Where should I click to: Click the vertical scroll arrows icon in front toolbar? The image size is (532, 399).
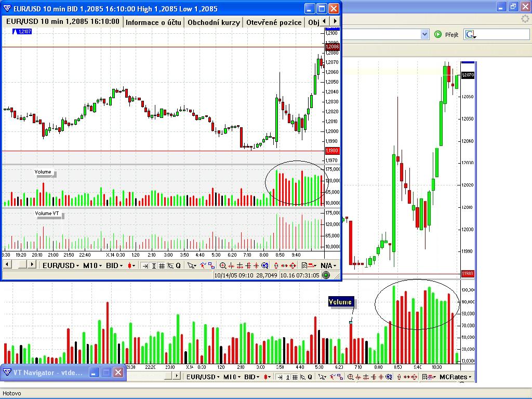[x=276, y=265]
